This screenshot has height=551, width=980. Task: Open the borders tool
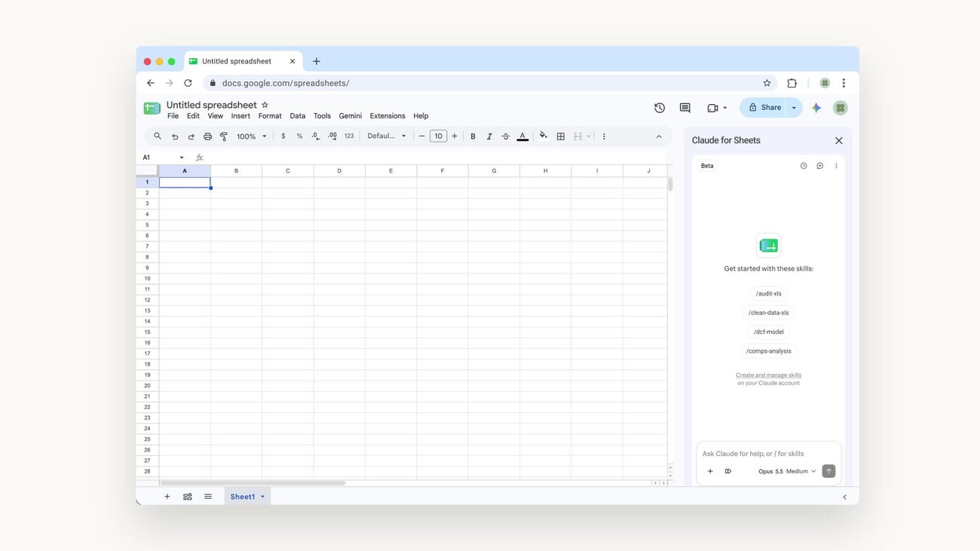click(x=560, y=136)
